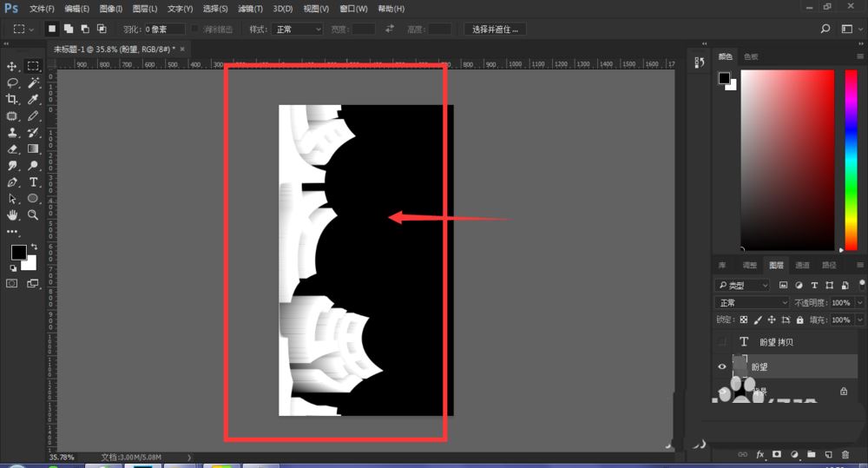Select the Eraser tool
This screenshot has width=868, height=468.
pos(11,149)
